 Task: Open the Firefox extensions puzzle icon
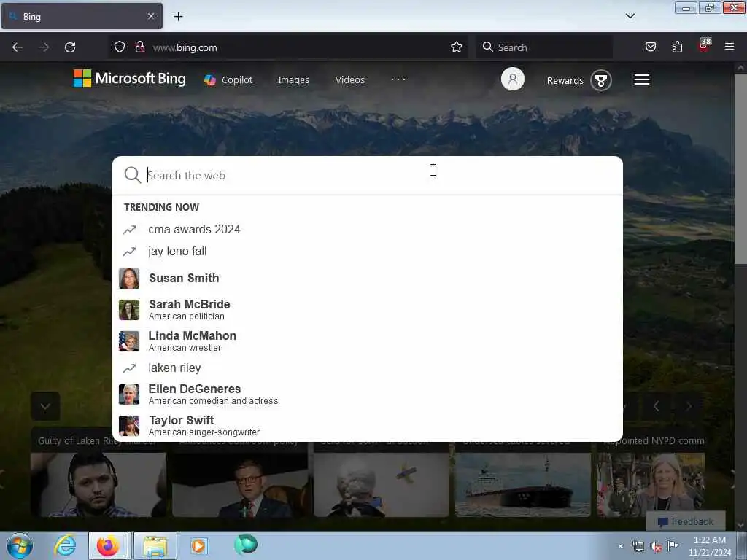(677, 47)
